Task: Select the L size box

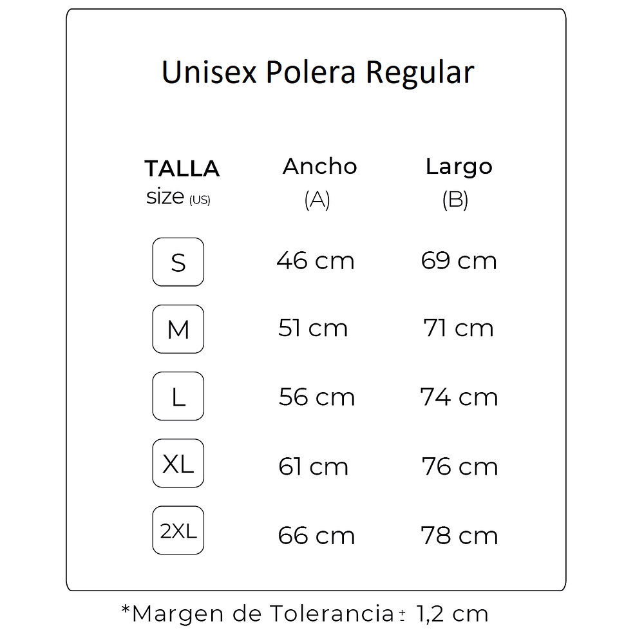Action: 178,396
